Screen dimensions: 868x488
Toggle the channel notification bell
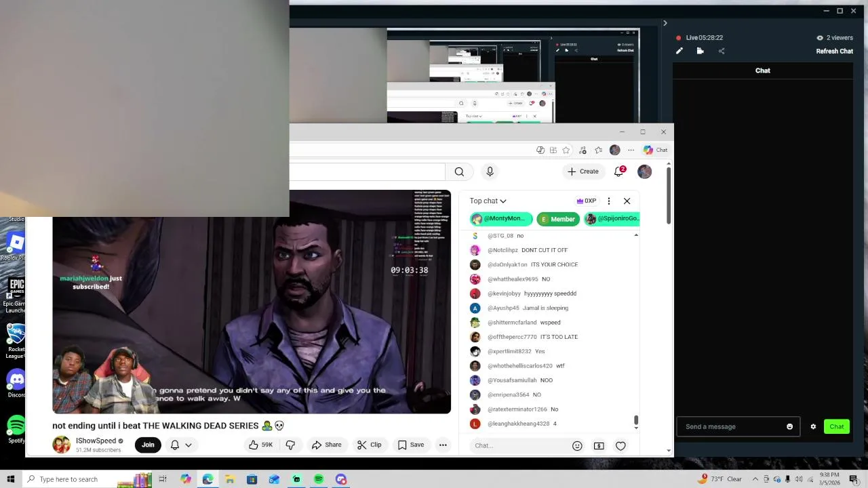pos(175,445)
